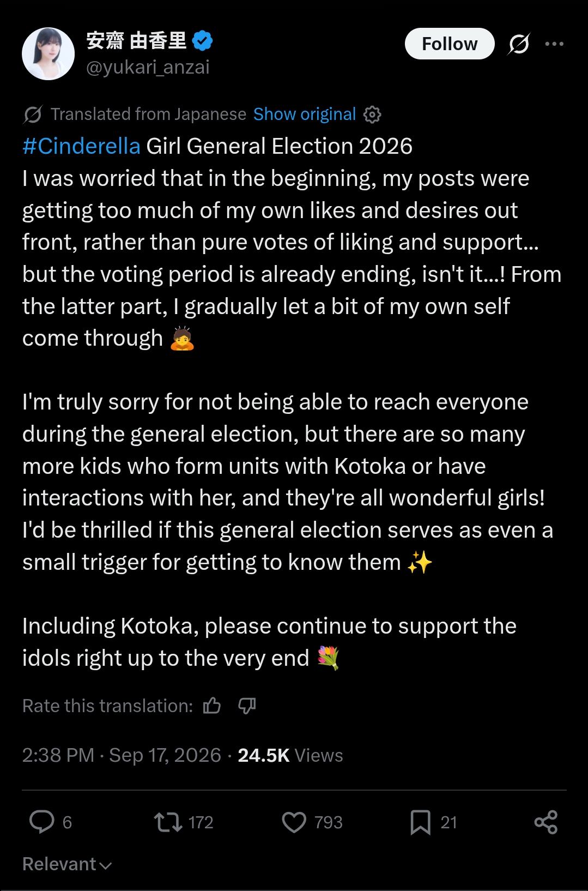Follow the yukari_anzai account

click(450, 44)
